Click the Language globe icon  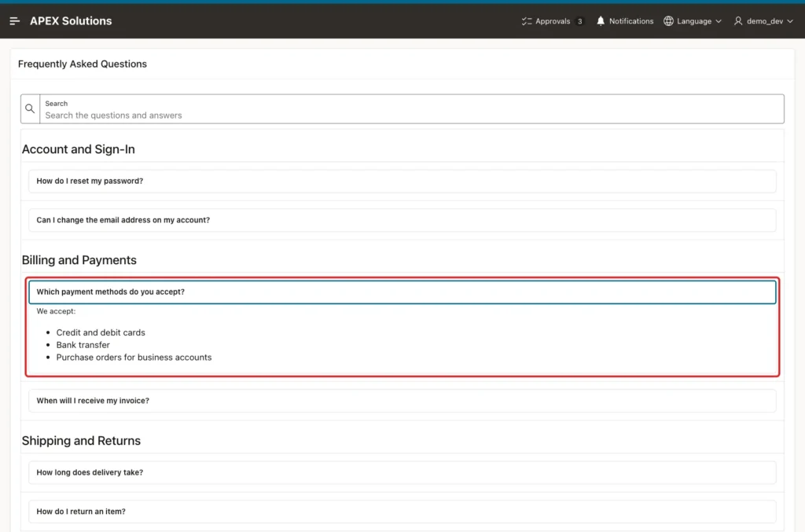[668, 21]
